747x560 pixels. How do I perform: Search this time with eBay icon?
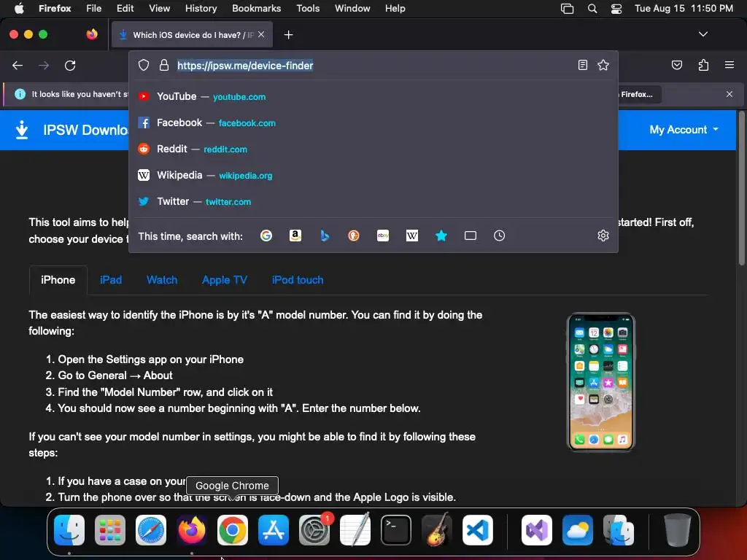pyautogui.click(x=383, y=236)
